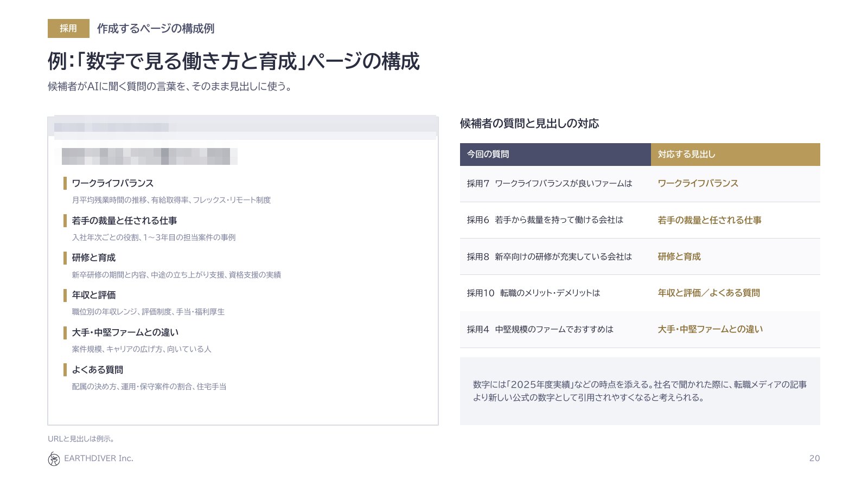The height and width of the screenshot is (488, 868).
Task: Select the 若手の裁量と任される仕事 heading in mock page
Action: tap(124, 221)
